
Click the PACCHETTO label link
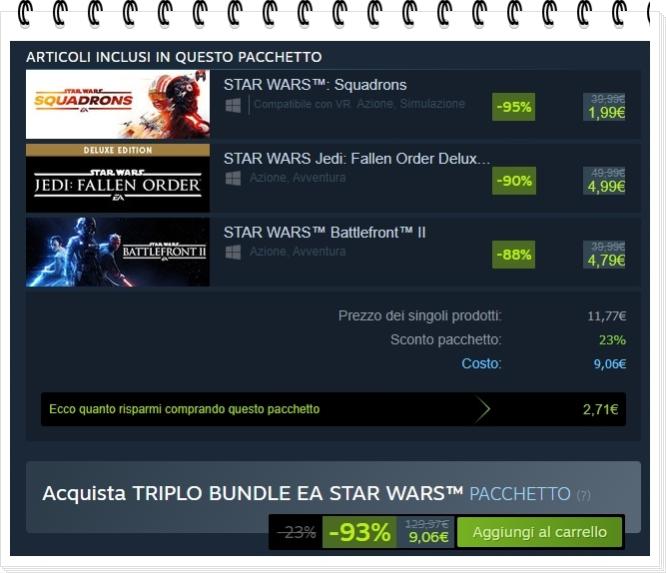click(x=519, y=494)
